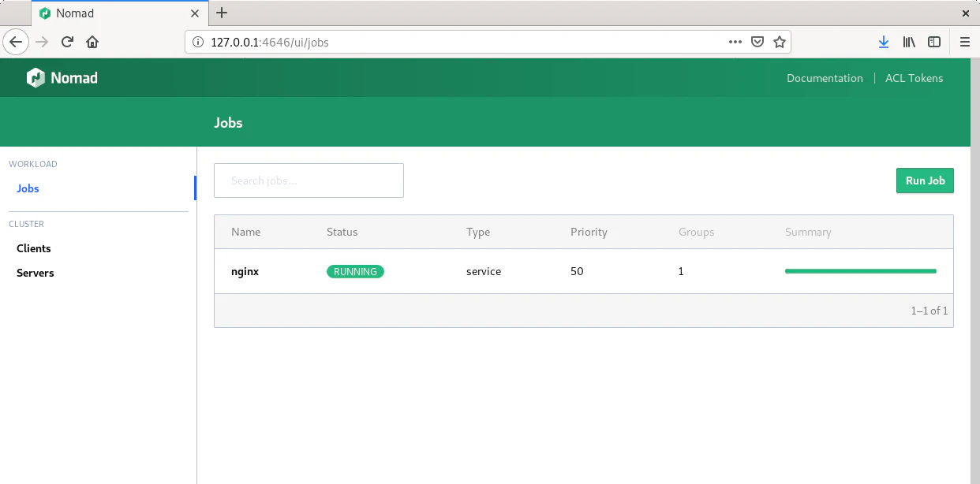
Task: Open the Pocket save icon
Action: (x=757, y=43)
